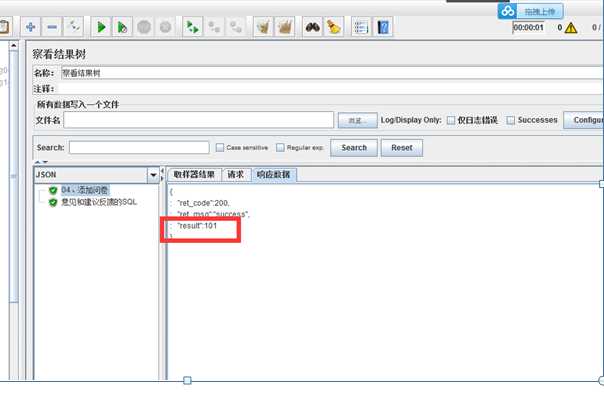Image resolution: width=604 pixels, height=394 pixels.
Task: Click the 00:00:01 elapsed timer
Action: coord(528,28)
